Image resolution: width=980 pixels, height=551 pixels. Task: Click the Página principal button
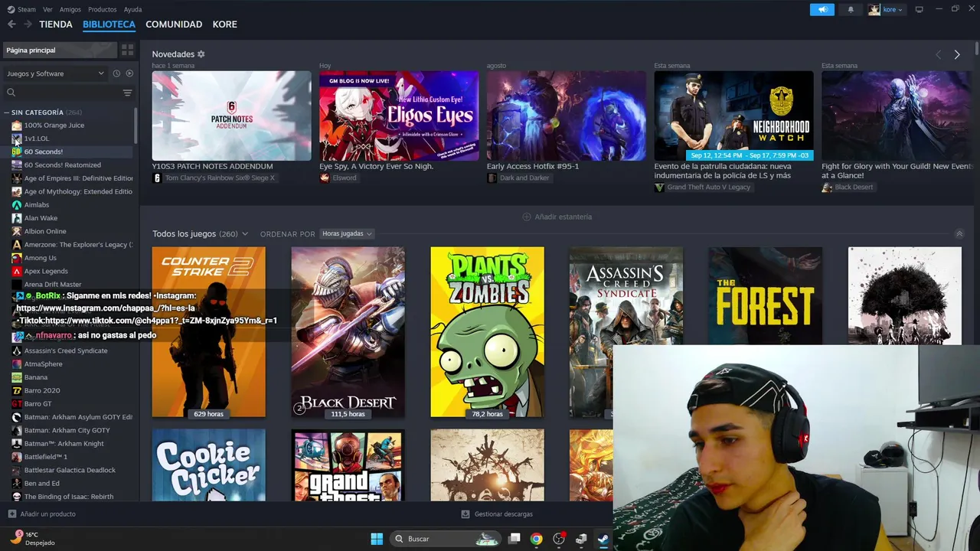point(60,50)
